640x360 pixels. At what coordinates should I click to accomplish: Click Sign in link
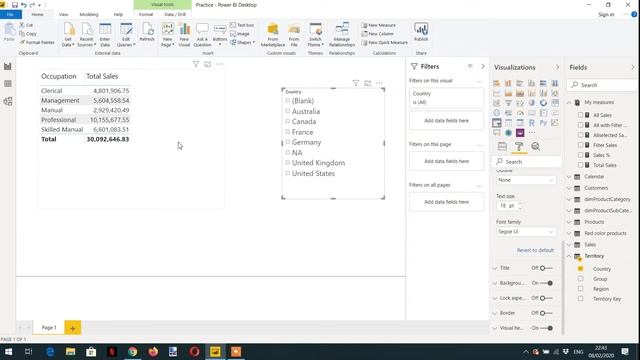[x=606, y=14]
